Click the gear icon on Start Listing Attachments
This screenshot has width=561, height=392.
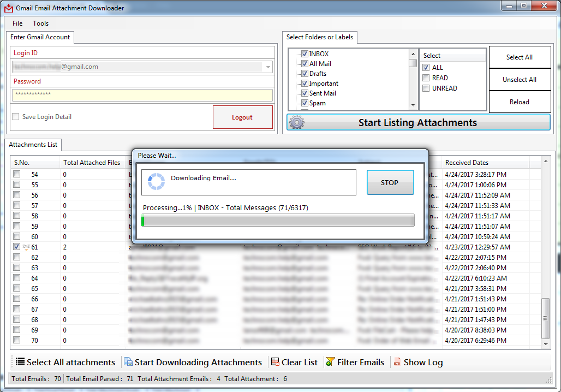tap(297, 122)
